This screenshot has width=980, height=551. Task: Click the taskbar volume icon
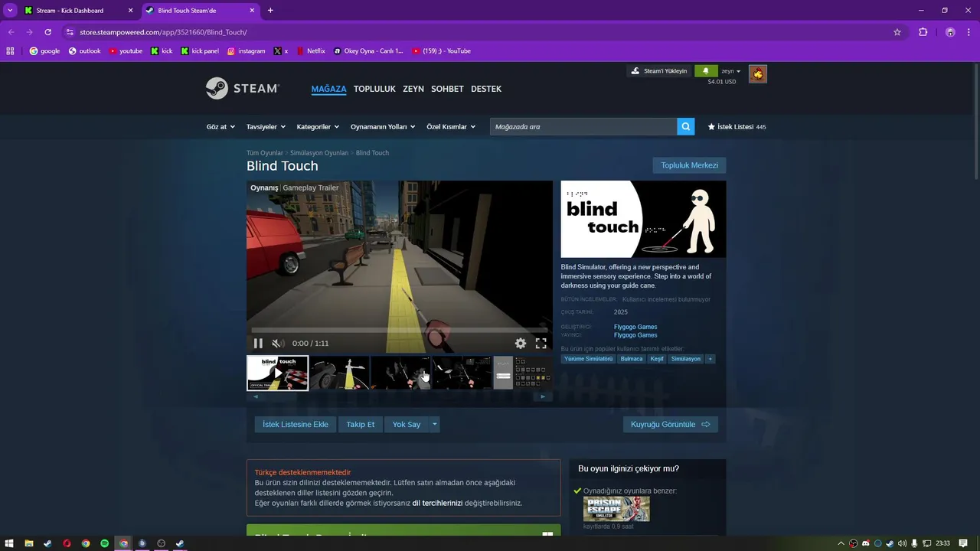[902, 543]
